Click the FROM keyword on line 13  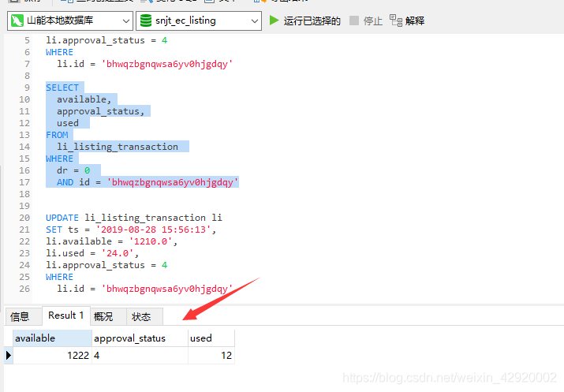click(57, 135)
